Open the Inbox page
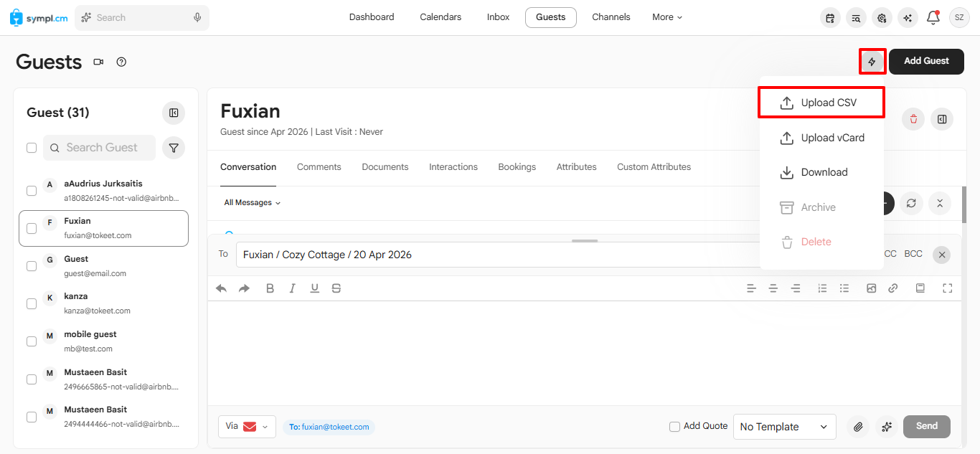980x454 pixels. pyautogui.click(x=498, y=17)
